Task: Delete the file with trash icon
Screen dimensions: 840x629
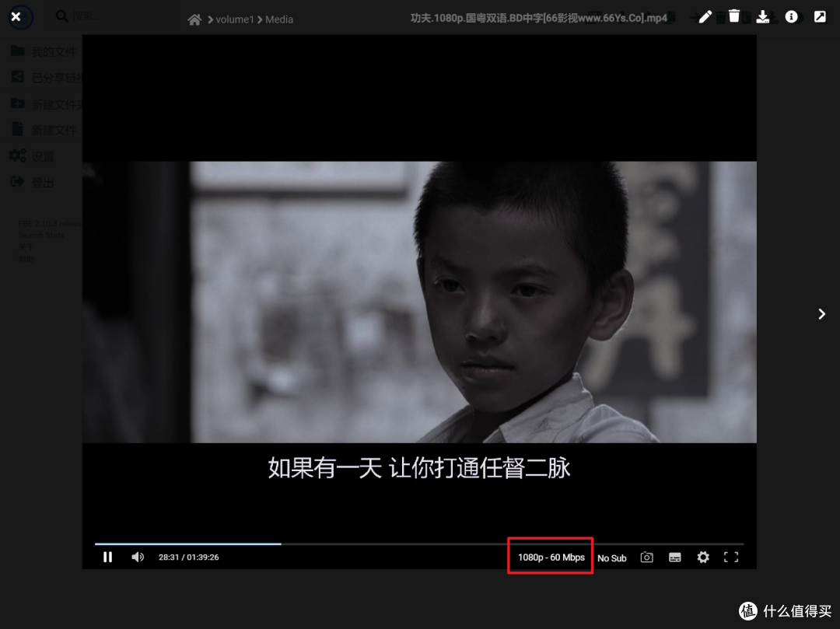Action: [734, 16]
